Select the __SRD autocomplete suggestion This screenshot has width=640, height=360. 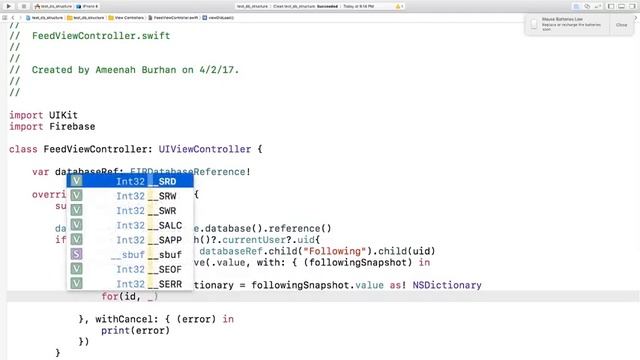tap(130, 181)
